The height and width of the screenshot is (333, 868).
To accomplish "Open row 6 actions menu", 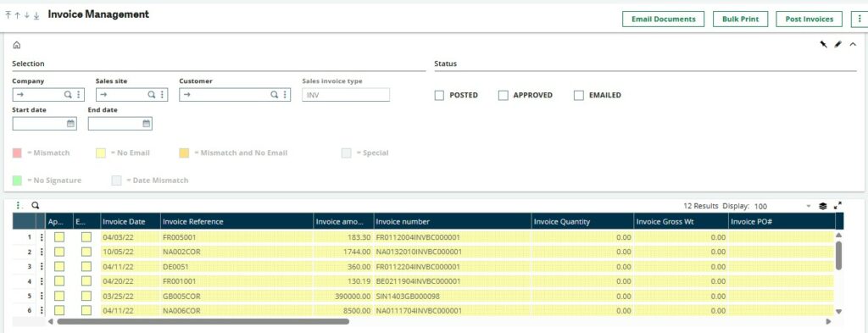I will [41, 311].
